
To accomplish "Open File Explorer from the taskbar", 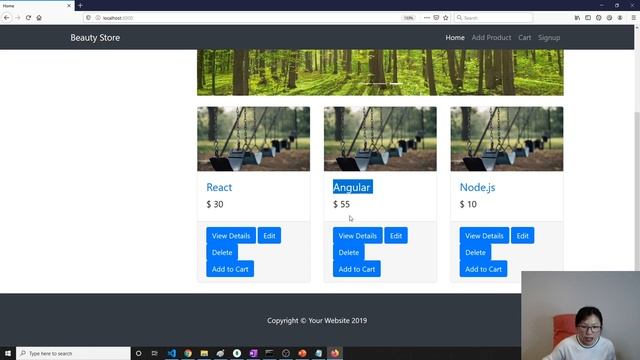I will click(x=204, y=353).
